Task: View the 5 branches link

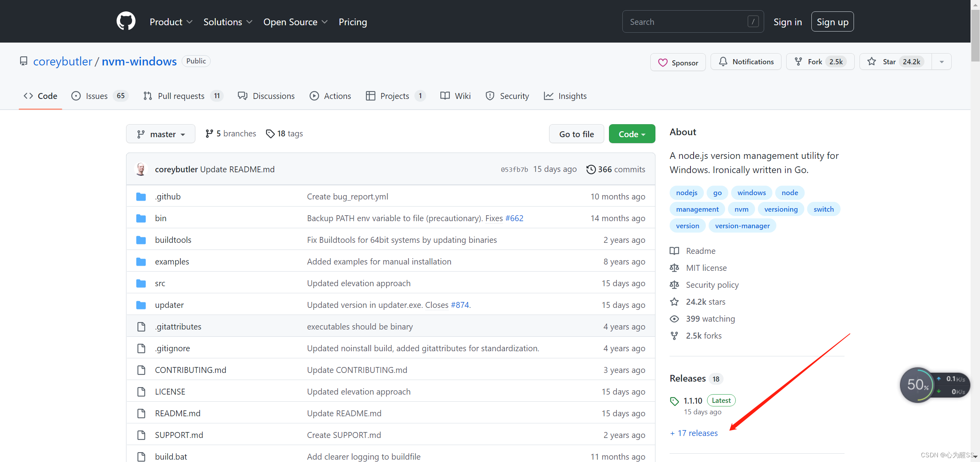Action: [x=231, y=134]
